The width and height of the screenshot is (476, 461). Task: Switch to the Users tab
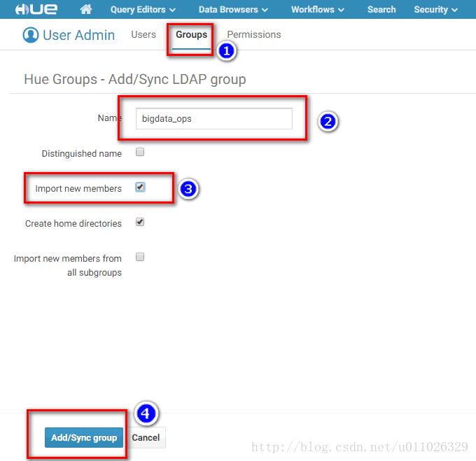click(143, 34)
